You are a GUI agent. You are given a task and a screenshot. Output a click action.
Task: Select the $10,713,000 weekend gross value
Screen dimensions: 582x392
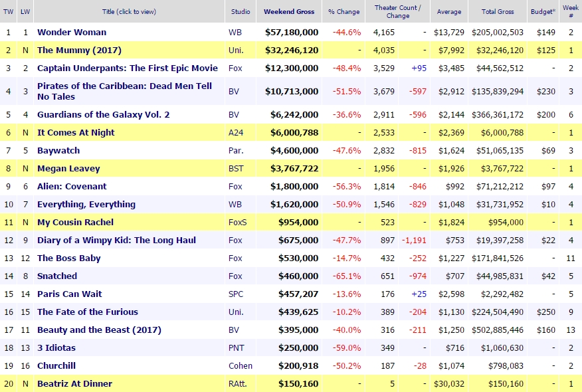pos(292,91)
